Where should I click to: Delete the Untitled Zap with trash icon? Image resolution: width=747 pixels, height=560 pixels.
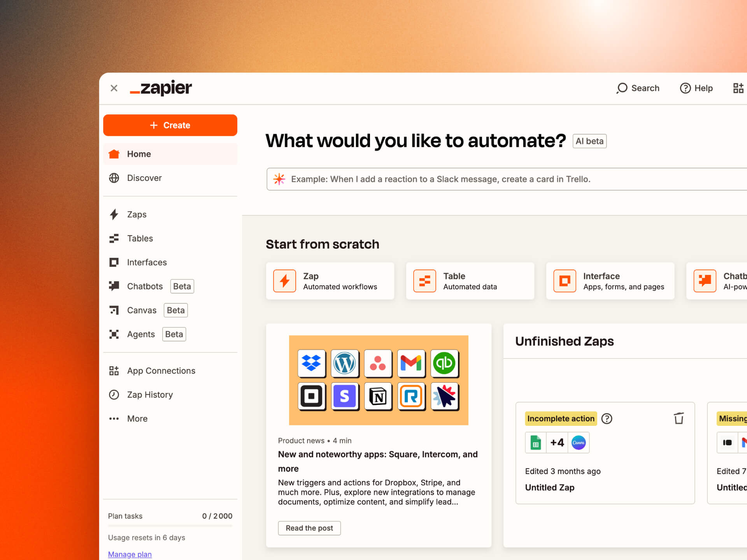[679, 419]
